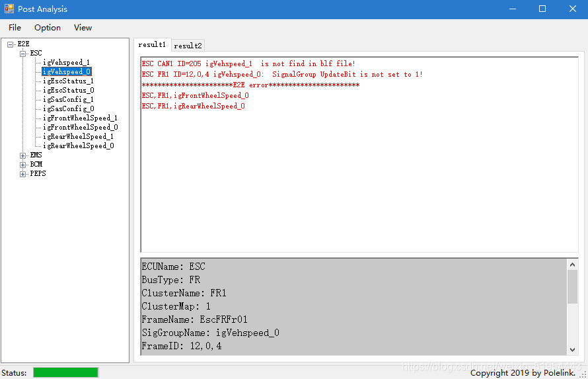Click the SigGroupName: igVehspeed_0 detail line
588x379 pixels.
[x=210, y=333]
